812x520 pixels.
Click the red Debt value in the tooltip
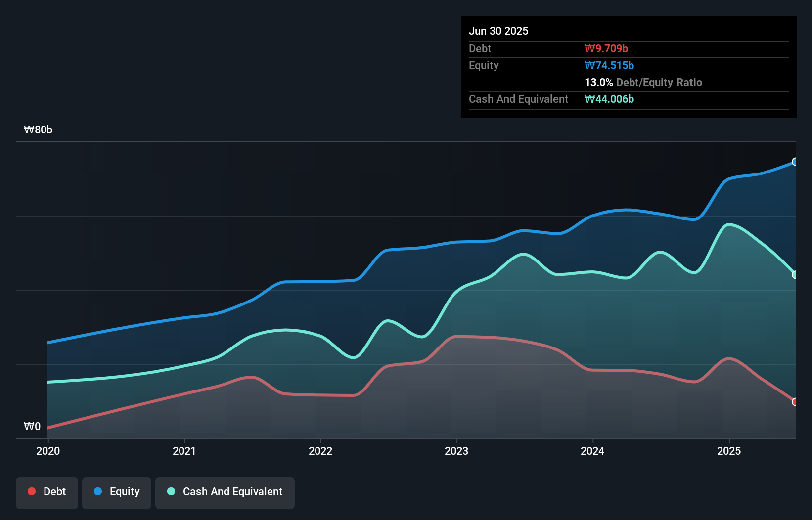(x=606, y=48)
